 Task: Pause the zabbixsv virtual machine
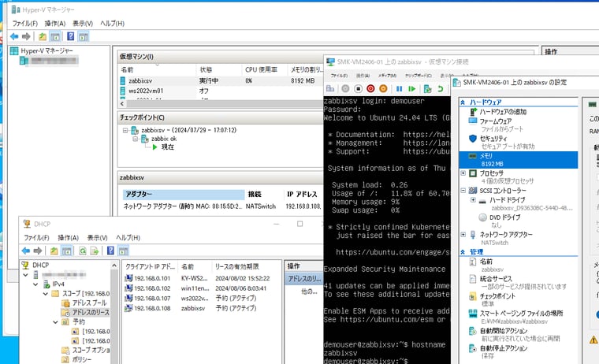tap(400, 88)
